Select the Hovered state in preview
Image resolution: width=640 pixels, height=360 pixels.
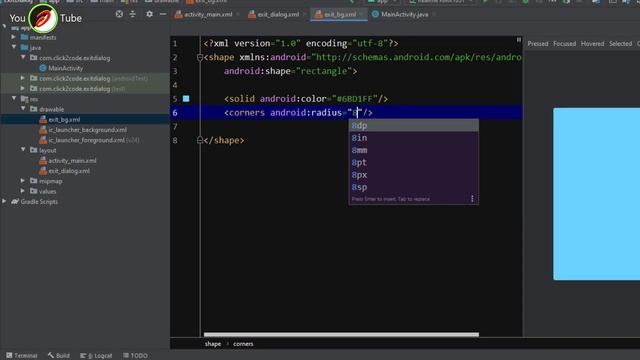point(592,44)
